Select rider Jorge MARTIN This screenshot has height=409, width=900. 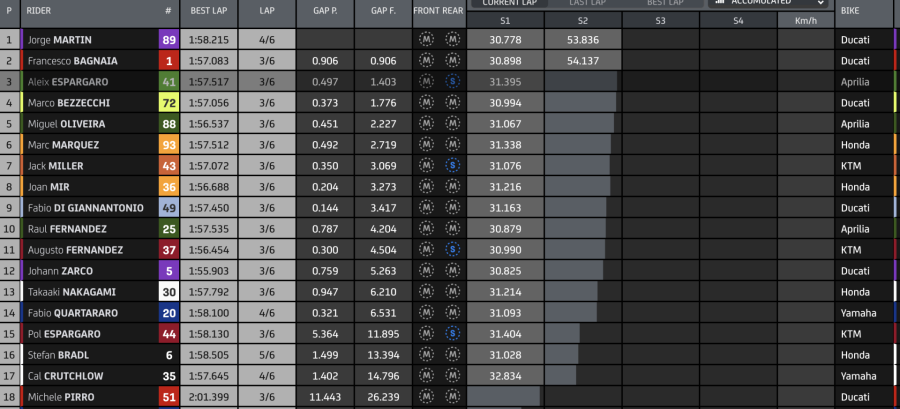[x=60, y=40]
